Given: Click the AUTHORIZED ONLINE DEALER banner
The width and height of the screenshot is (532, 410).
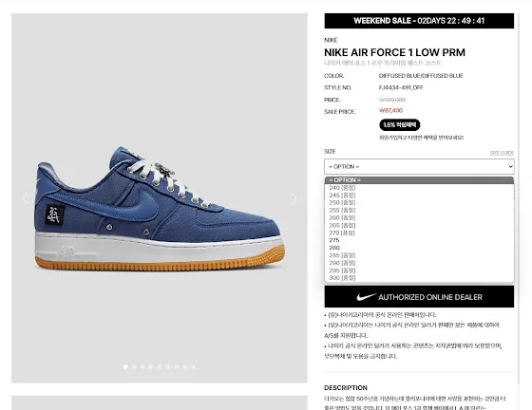Looking at the screenshot, I should tap(419, 297).
